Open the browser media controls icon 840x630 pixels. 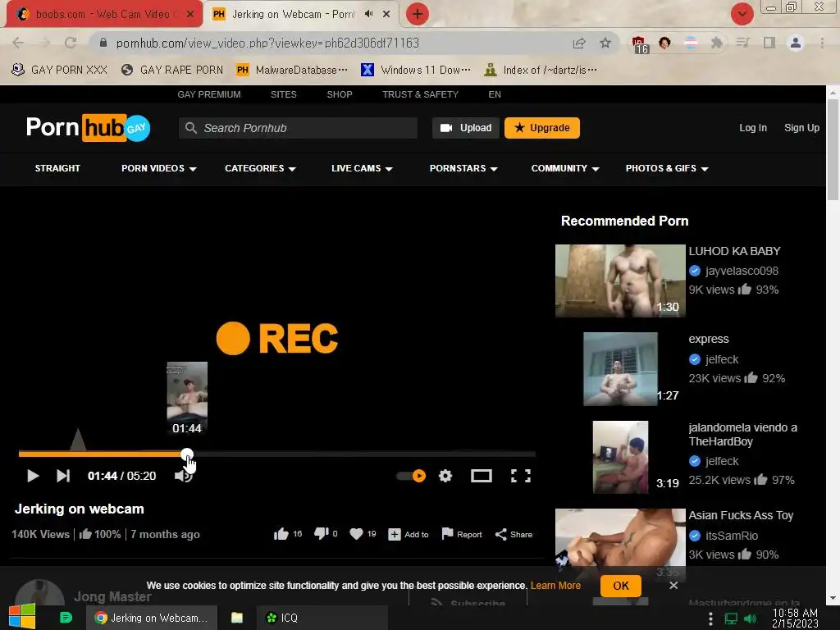743,43
